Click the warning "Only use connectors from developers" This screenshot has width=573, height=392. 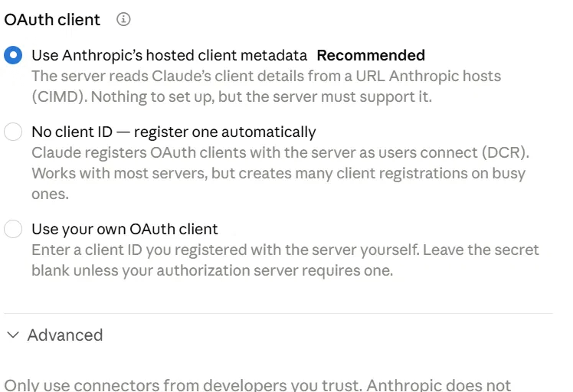pyautogui.click(x=257, y=384)
